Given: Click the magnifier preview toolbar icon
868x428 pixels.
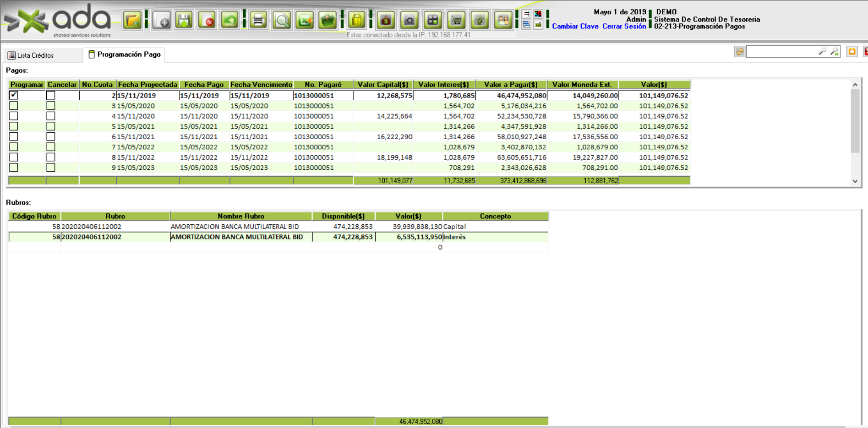Looking at the screenshot, I should [282, 20].
